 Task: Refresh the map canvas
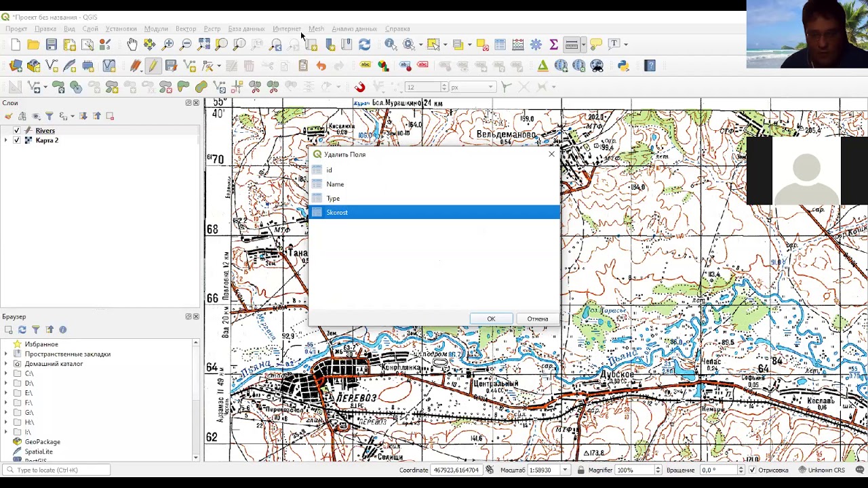364,45
